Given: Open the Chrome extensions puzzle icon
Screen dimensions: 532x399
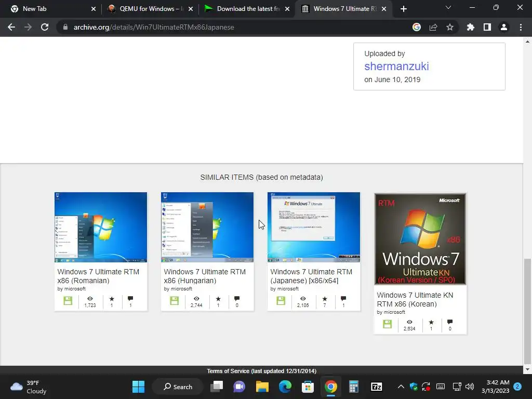Looking at the screenshot, I should point(471,27).
